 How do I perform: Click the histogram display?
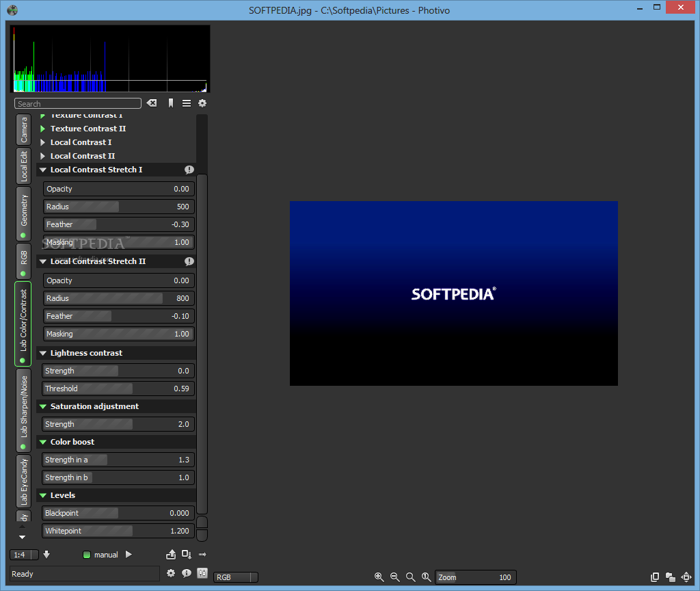[110, 59]
